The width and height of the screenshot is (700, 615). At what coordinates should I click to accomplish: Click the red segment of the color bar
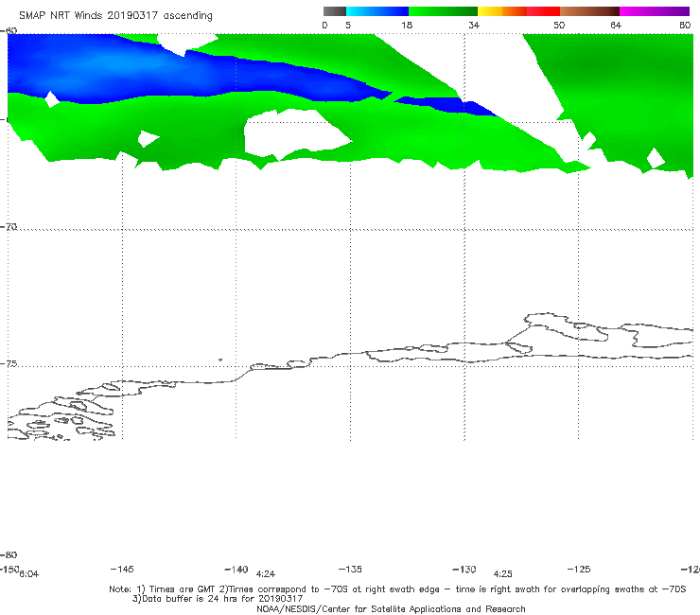(543, 11)
